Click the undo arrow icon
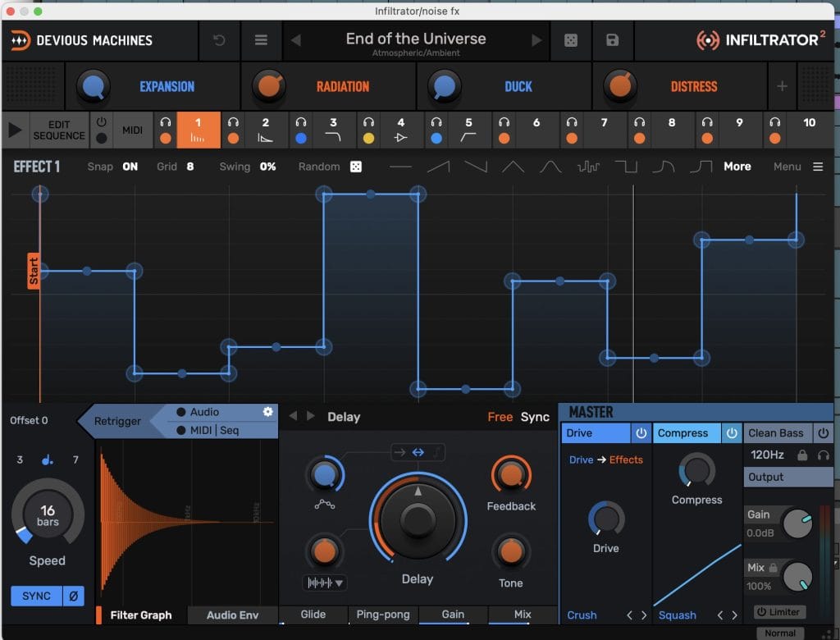Viewport: 840px width, 640px height. (x=219, y=40)
